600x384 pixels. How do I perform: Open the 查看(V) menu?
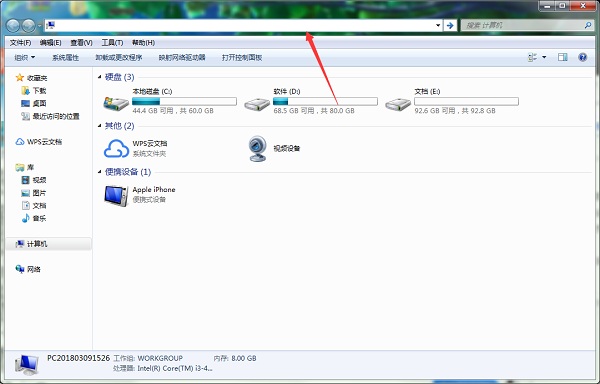(x=82, y=42)
